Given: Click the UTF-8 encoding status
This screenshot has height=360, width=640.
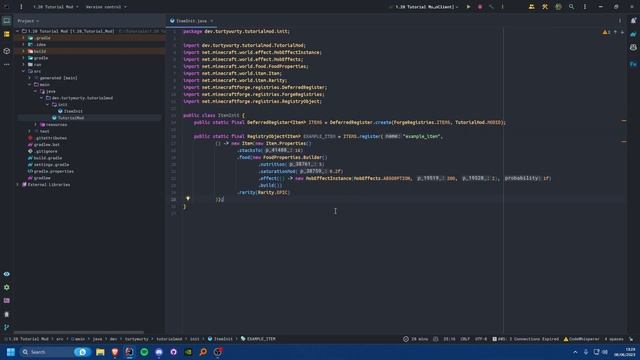Looking at the screenshot, I should click(x=481, y=339).
